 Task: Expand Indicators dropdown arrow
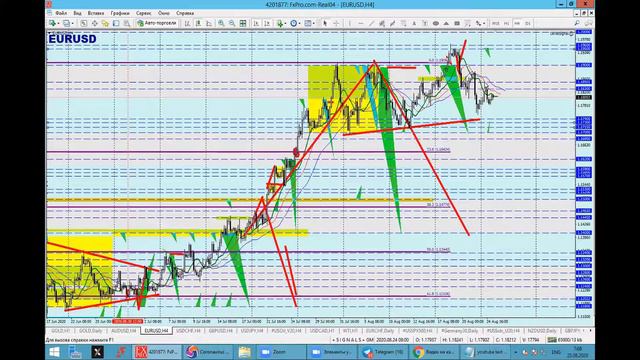[x=286, y=23]
